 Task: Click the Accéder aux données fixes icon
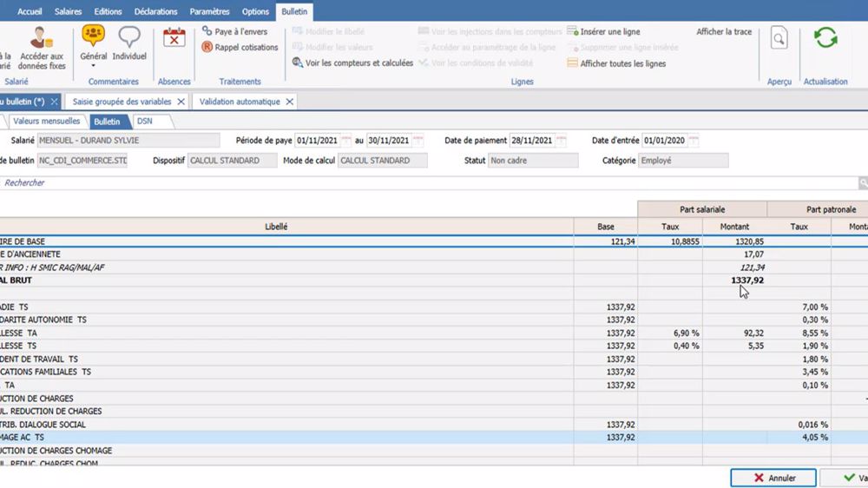point(43,38)
